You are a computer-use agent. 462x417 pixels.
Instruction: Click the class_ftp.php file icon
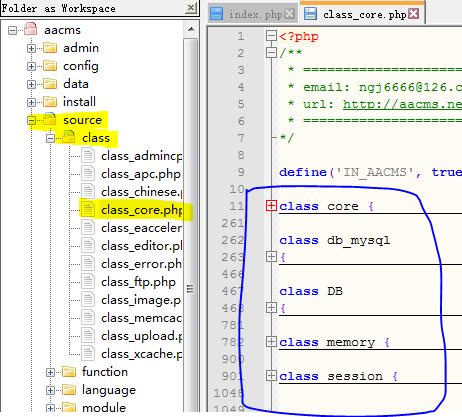click(x=88, y=282)
